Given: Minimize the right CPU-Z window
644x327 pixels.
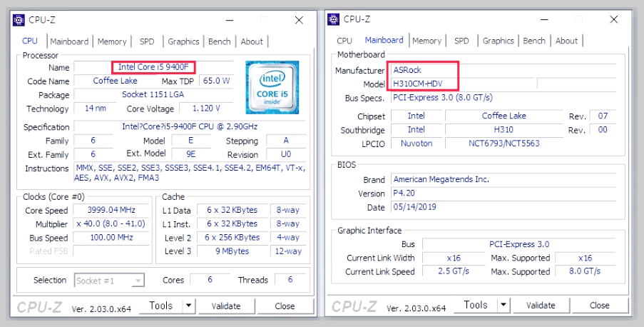Looking at the screenshot, I should (544, 19).
